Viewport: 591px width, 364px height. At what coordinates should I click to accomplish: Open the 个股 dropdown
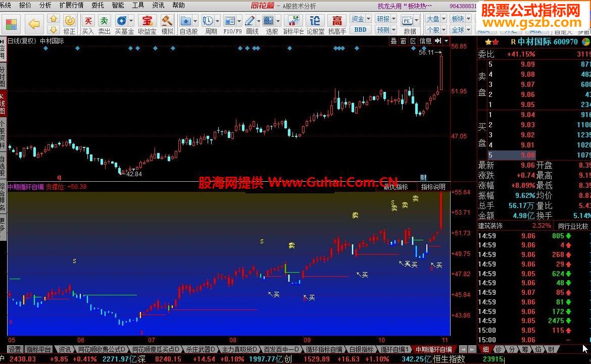[x=436, y=29]
